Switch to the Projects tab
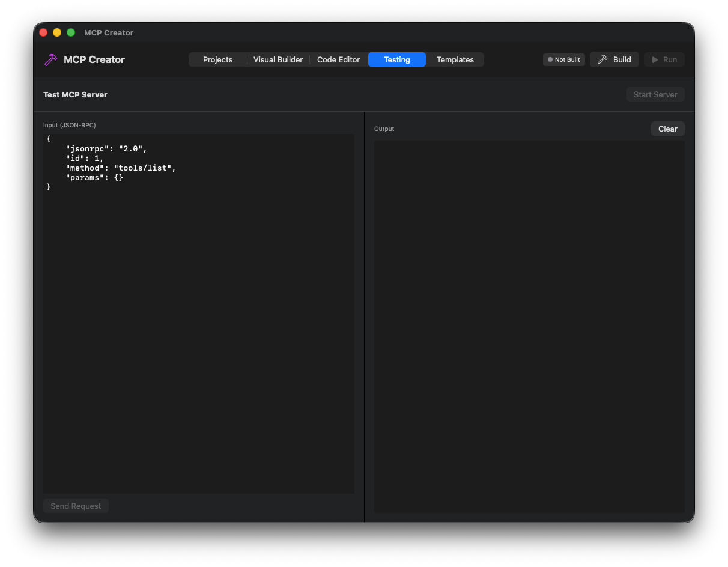The width and height of the screenshot is (728, 567). point(217,59)
